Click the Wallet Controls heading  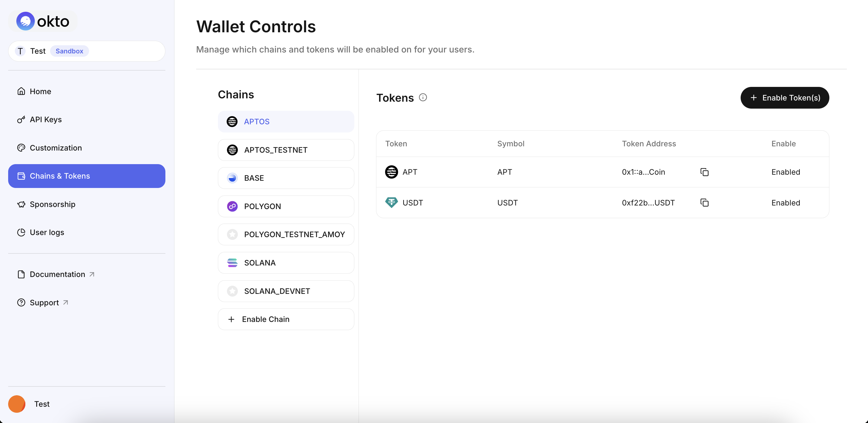pyautogui.click(x=256, y=27)
